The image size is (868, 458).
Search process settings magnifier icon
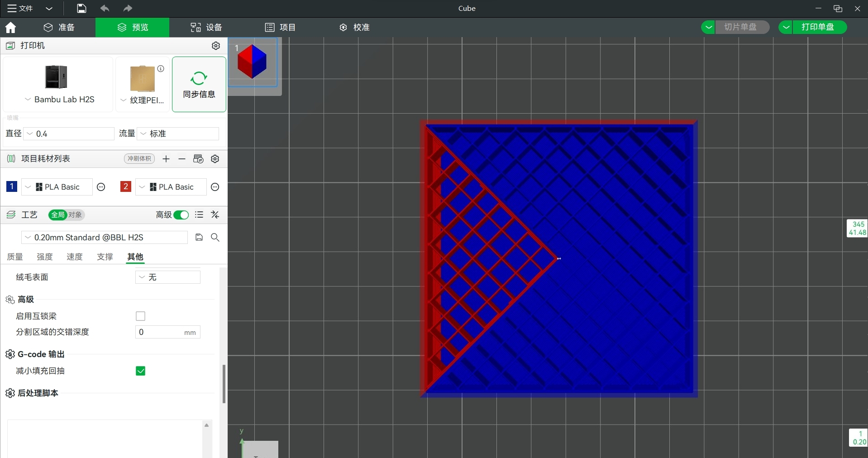click(215, 238)
